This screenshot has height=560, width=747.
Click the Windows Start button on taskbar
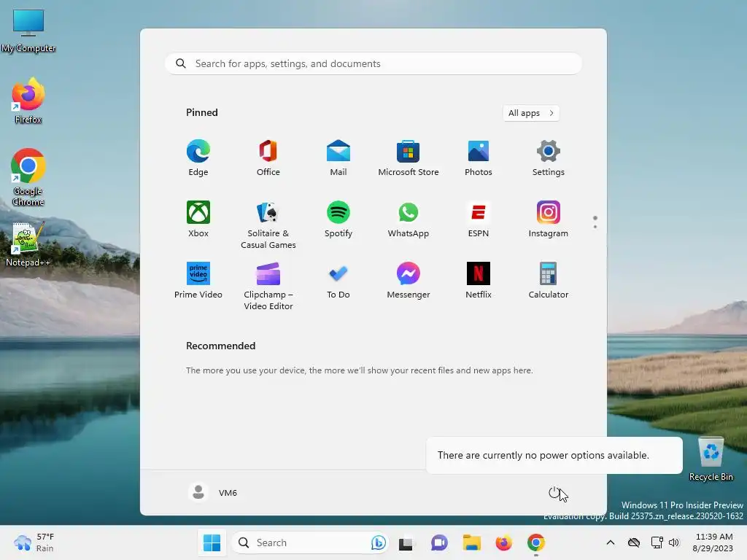point(212,542)
